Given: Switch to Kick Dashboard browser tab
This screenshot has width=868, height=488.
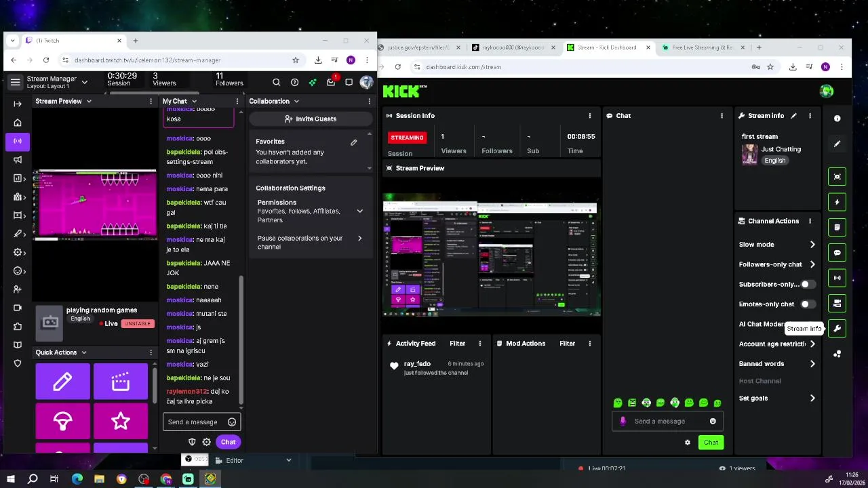Looking at the screenshot, I should 608,47.
